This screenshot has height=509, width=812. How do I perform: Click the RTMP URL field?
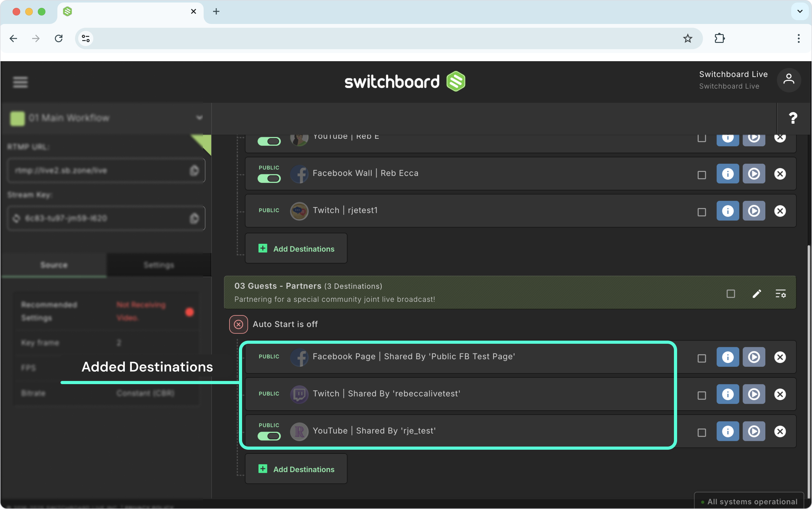(106, 170)
